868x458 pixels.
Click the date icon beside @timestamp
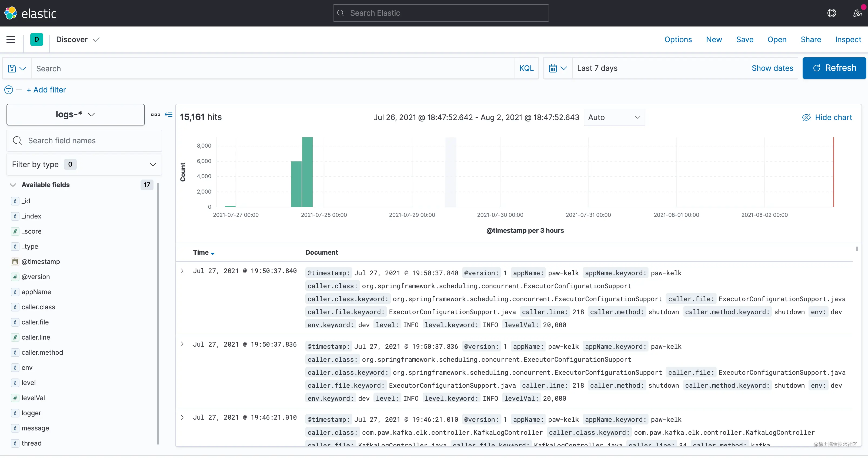pos(15,261)
